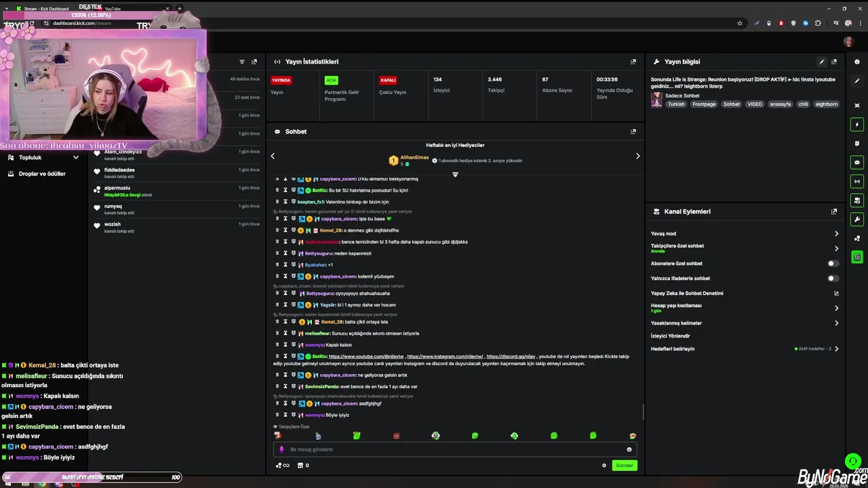Toggle Abonelere özel sohbet switch
Screen dimensions: 868x488
coord(833,264)
